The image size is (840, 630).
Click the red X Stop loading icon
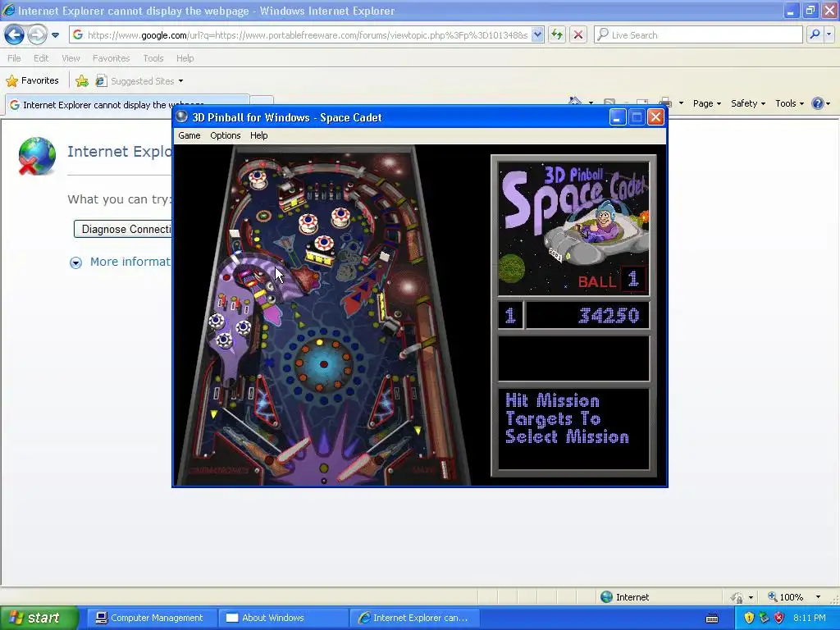click(578, 34)
